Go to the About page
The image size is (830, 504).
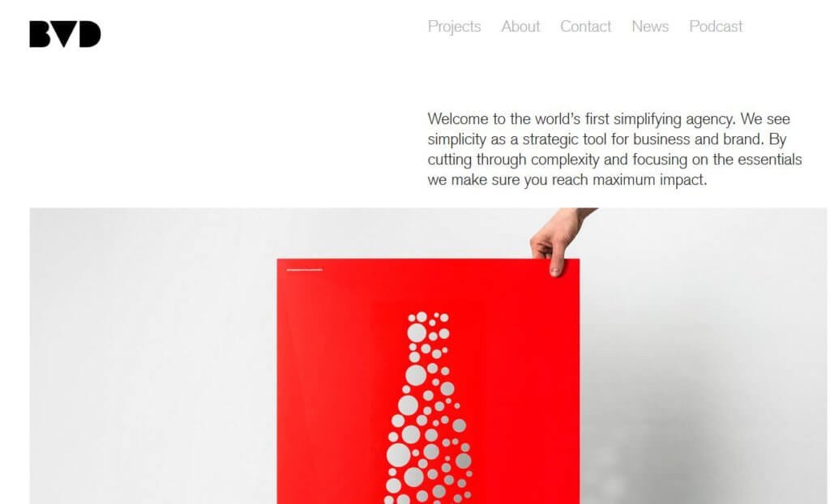(x=520, y=27)
